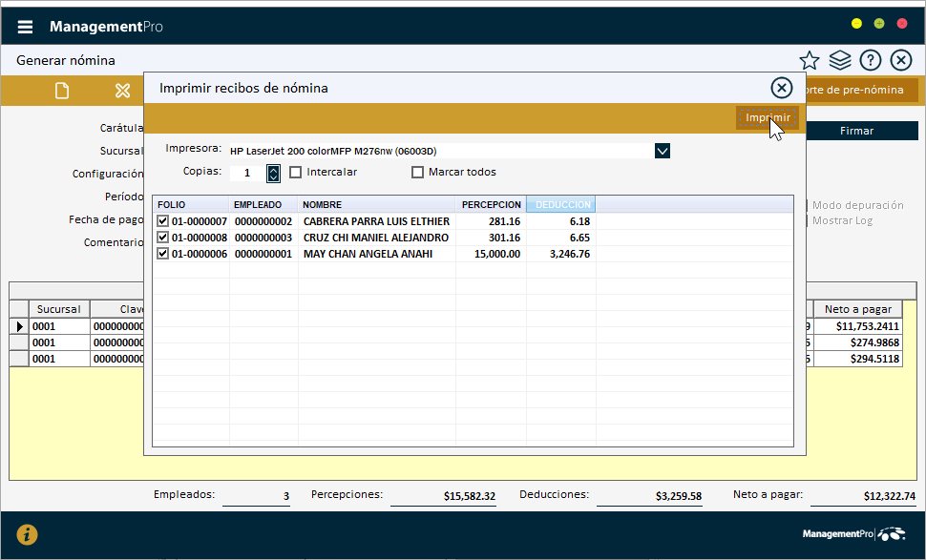Click the $274.9868 net pay cell
926x560 pixels.
pyautogui.click(x=857, y=342)
